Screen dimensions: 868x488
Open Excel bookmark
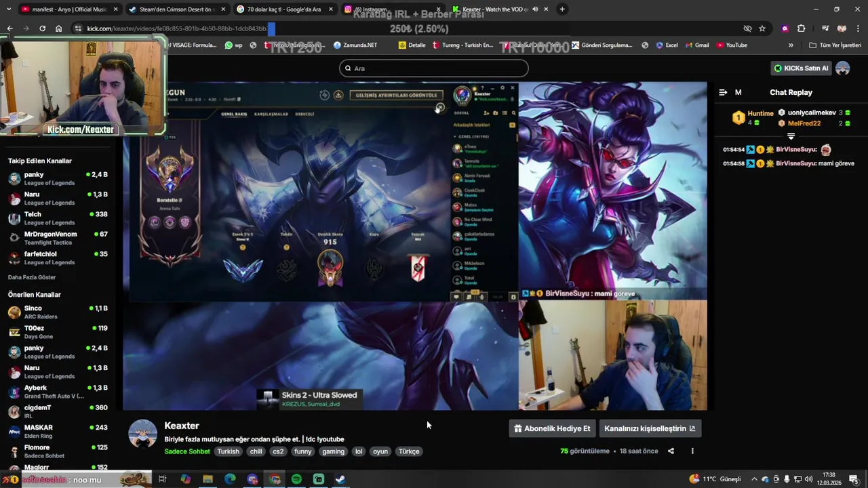pyautogui.click(x=666, y=45)
